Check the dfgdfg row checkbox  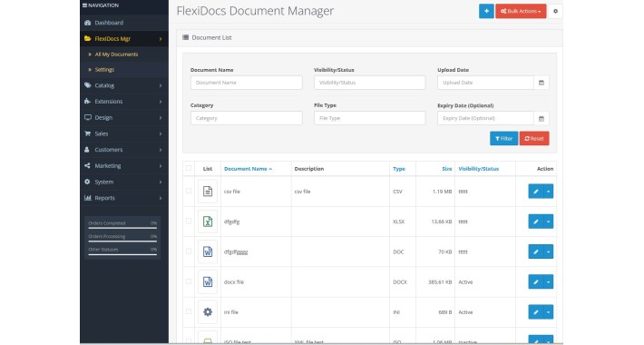point(189,221)
